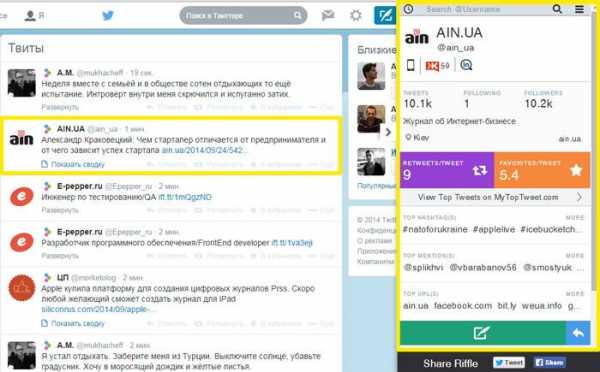The image size is (600, 372).
Task: Open the notifications flag icon
Action: point(328,16)
